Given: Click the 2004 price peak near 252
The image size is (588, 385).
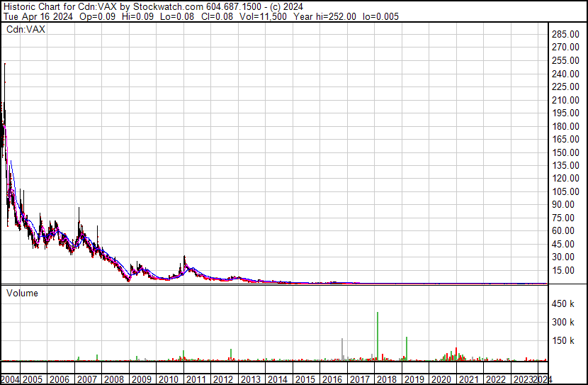Looking at the screenshot, I should (x=5, y=65).
